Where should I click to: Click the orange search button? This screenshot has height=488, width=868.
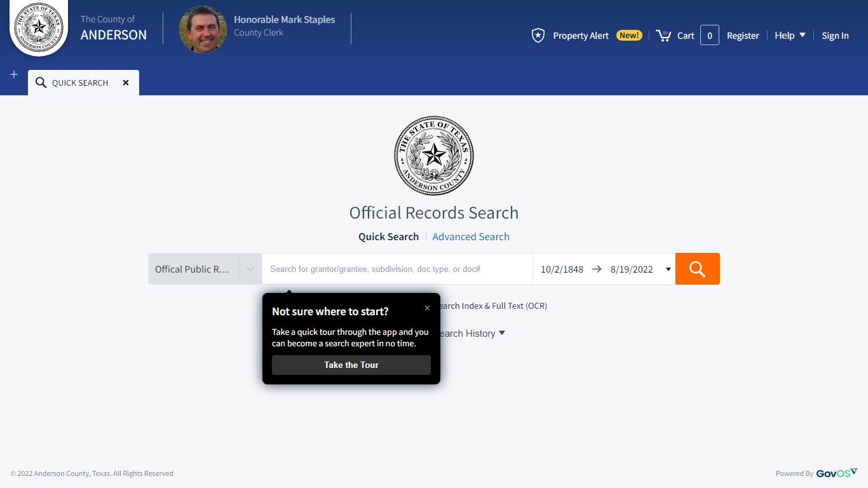click(697, 269)
